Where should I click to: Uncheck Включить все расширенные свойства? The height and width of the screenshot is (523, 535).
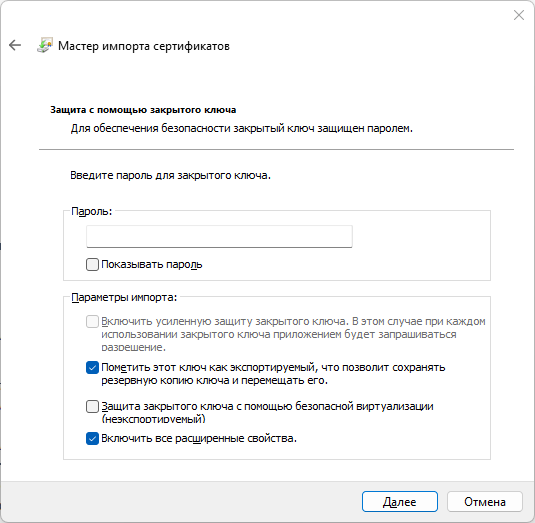pos(92,438)
